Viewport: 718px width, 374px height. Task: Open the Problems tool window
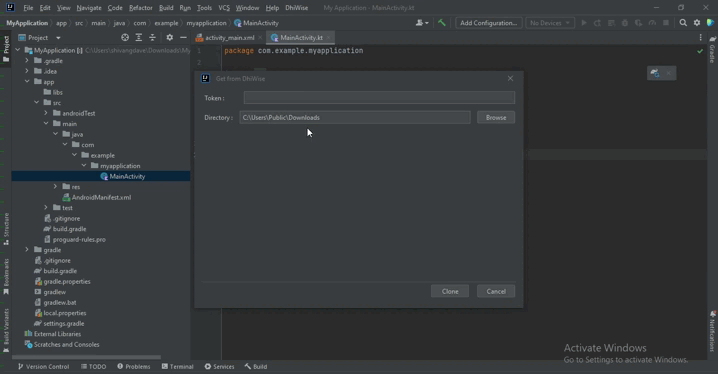pos(133,367)
